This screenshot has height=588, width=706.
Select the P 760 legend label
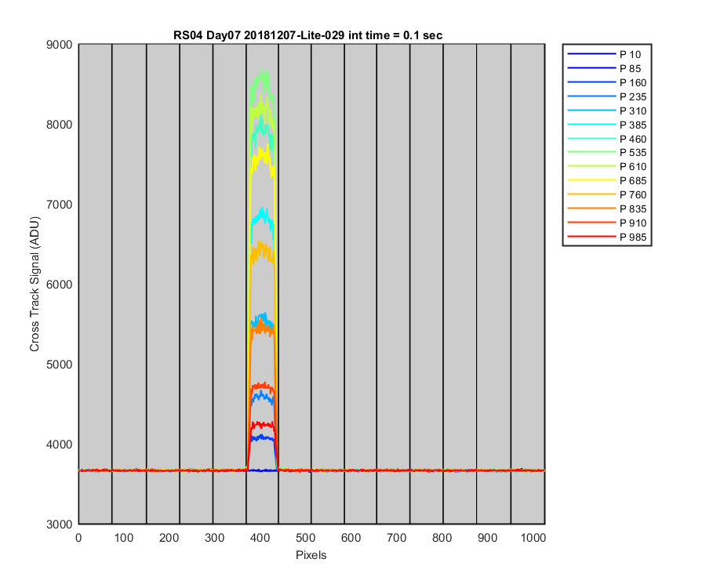[632, 194]
